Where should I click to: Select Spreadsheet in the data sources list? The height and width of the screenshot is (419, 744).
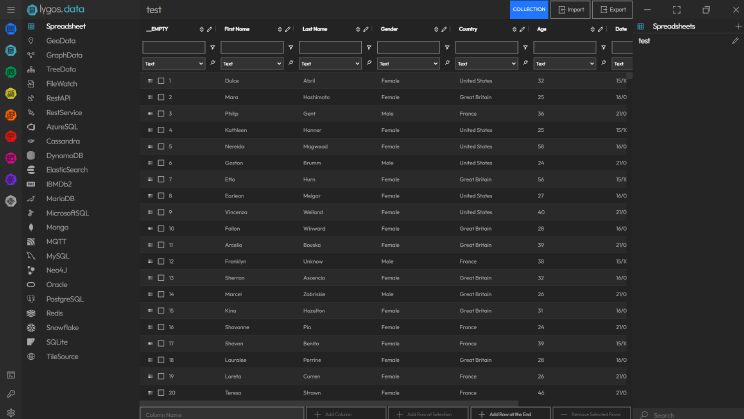click(66, 27)
